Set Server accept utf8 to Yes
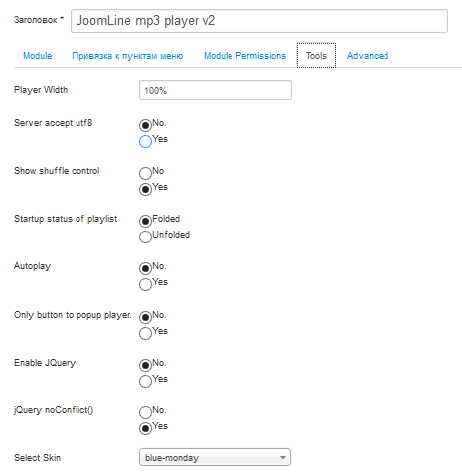462x476 pixels. [145, 141]
